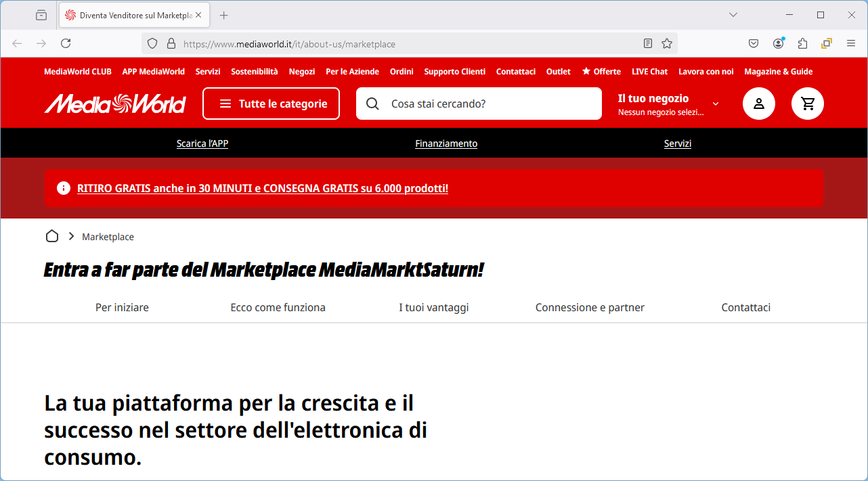The height and width of the screenshot is (481, 868).
Task: Click the info icon in the red banner
Action: point(64,188)
